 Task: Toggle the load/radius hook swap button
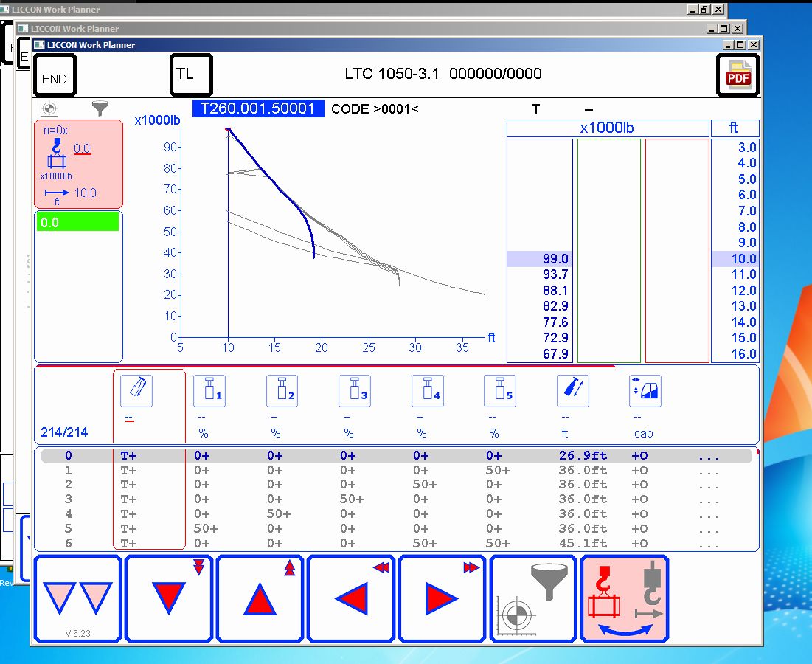pyautogui.click(x=625, y=598)
